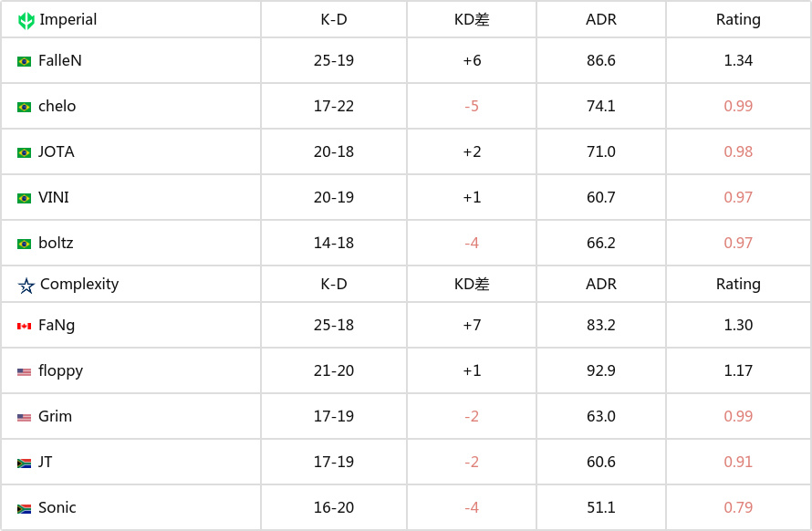Click the US flag beside Grim
The height and width of the screenshot is (531, 812).
pyautogui.click(x=24, y=418)
